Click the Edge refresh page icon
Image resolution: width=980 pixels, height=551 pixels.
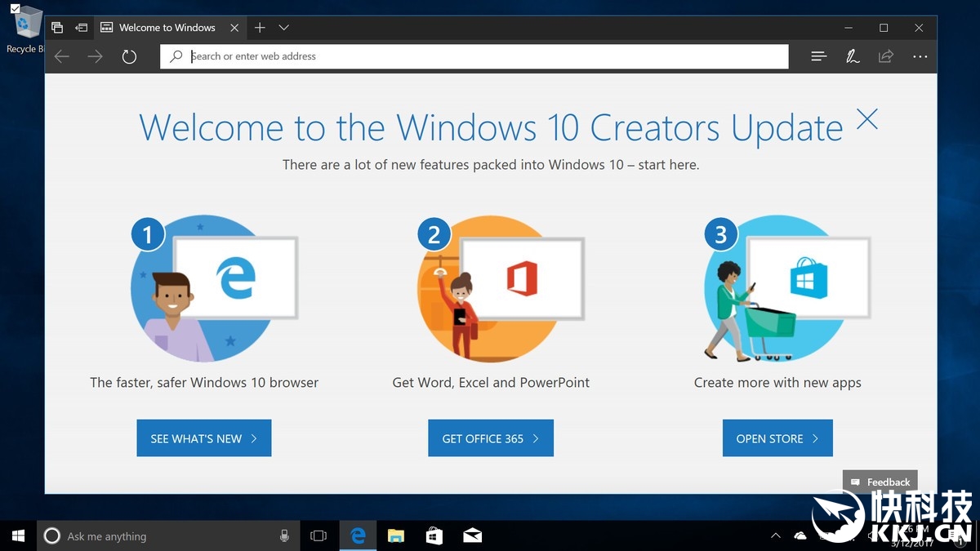[x=129, y=56]
